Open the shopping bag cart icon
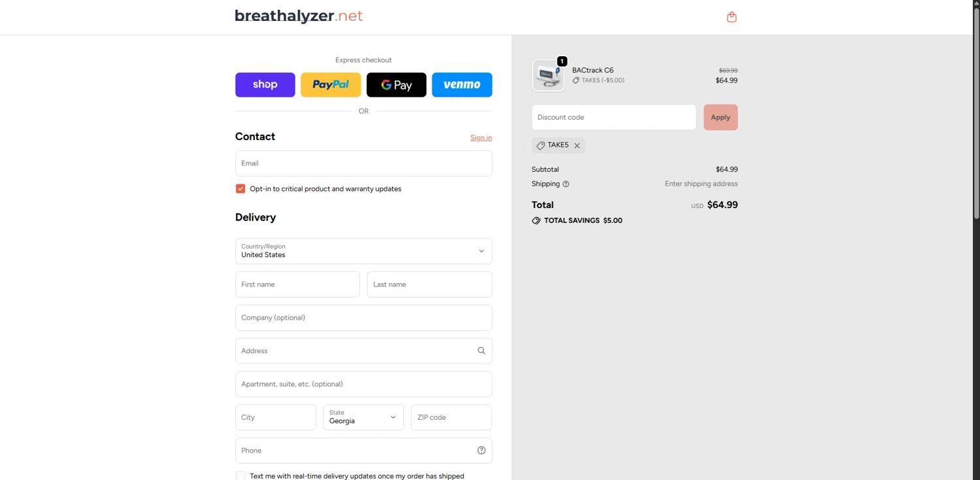This screenshot has width=980, height=480. [732, 17]
